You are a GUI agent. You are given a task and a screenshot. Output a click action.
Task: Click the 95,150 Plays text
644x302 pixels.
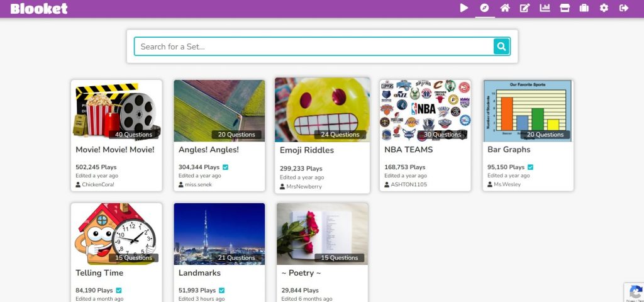tap(506, 167)
